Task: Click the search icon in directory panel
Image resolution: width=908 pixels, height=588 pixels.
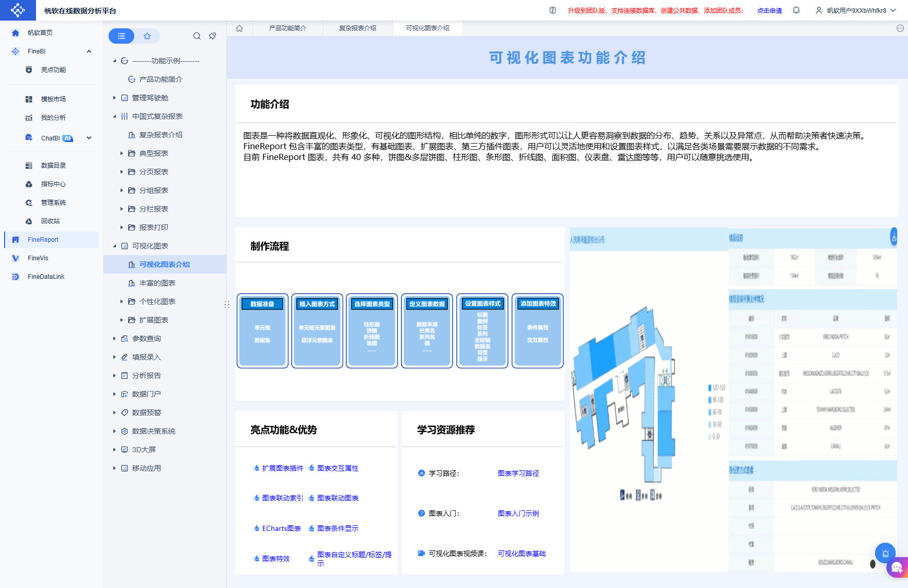Action: click(197, 36)
